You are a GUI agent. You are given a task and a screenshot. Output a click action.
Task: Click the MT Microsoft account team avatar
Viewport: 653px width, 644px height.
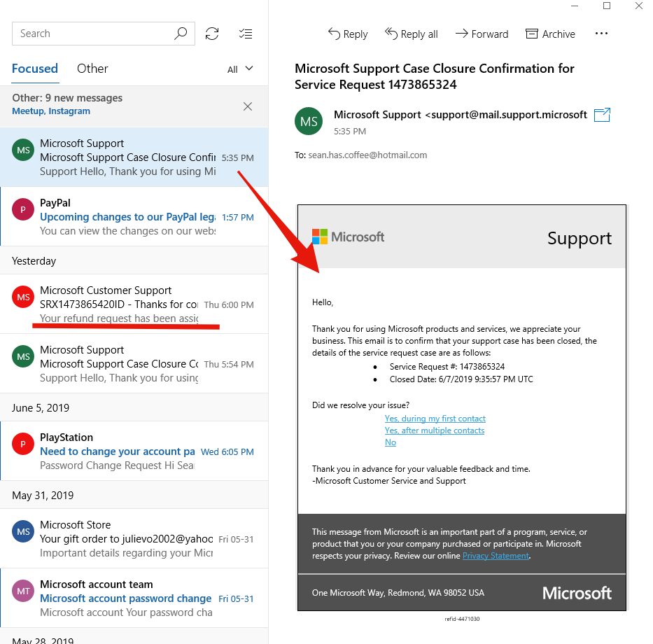coord(23,591)
